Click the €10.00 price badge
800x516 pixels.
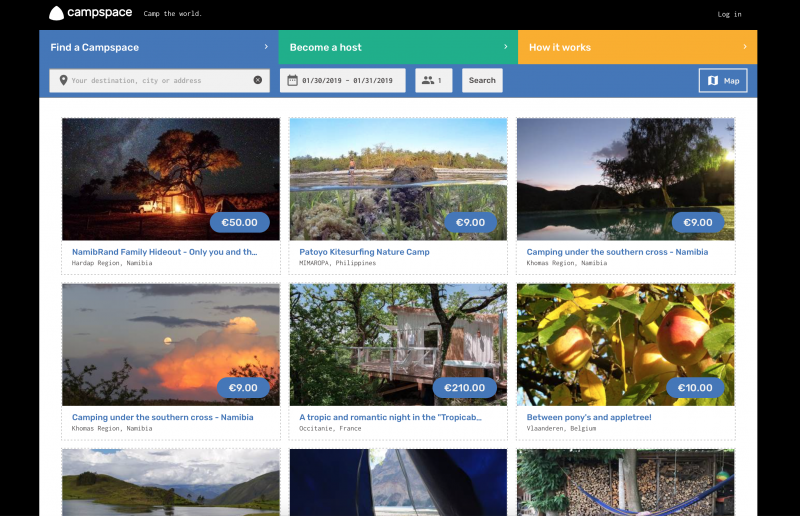coord(695,388)
